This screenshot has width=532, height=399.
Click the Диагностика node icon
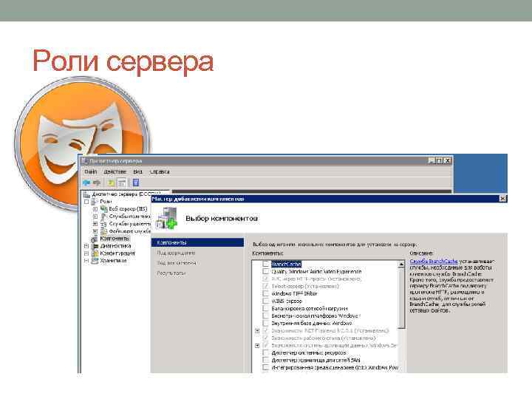tap(95, 246)
